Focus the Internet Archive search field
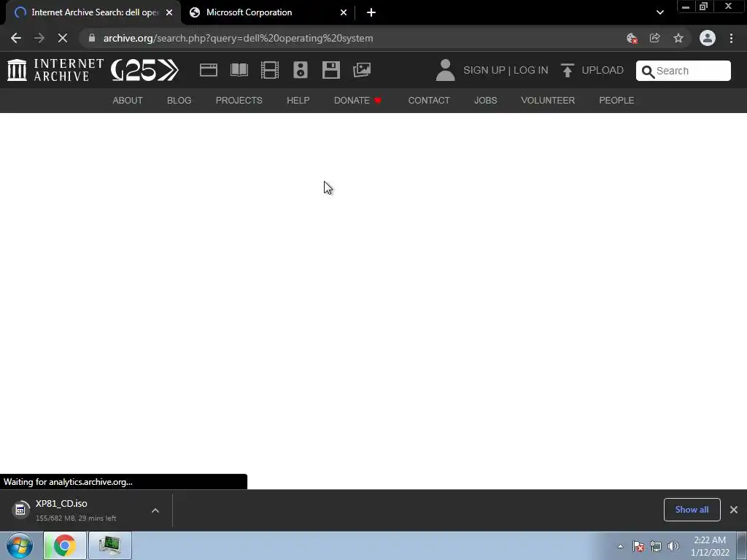Screen dimensions: 747x560 pyautogui.click(x=683, y=71)
